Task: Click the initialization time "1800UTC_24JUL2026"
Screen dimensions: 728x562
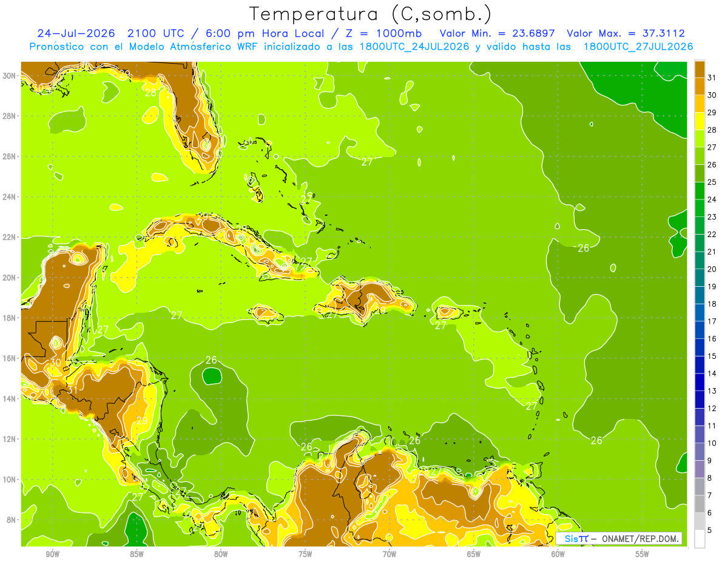Action: click(414, 47)
